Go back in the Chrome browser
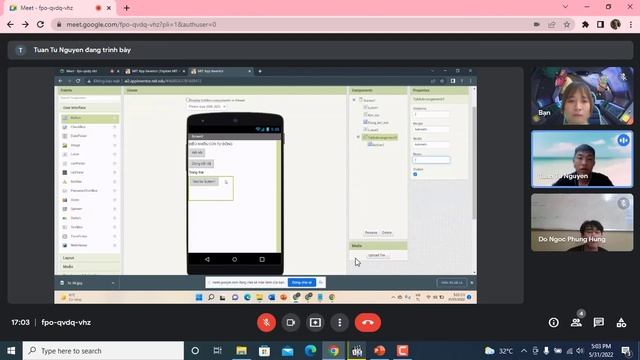The height and width of the screenshot is (360, 640). 10,24
